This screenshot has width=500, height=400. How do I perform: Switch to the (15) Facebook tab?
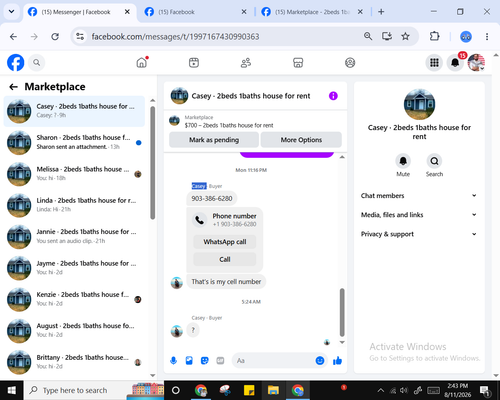(x=193, y=12)
